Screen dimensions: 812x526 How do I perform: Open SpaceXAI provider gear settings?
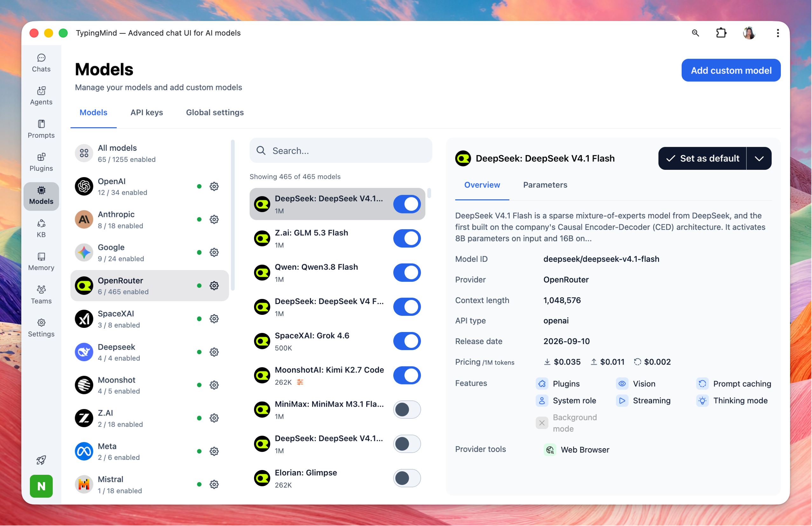(x=214, y=319)
